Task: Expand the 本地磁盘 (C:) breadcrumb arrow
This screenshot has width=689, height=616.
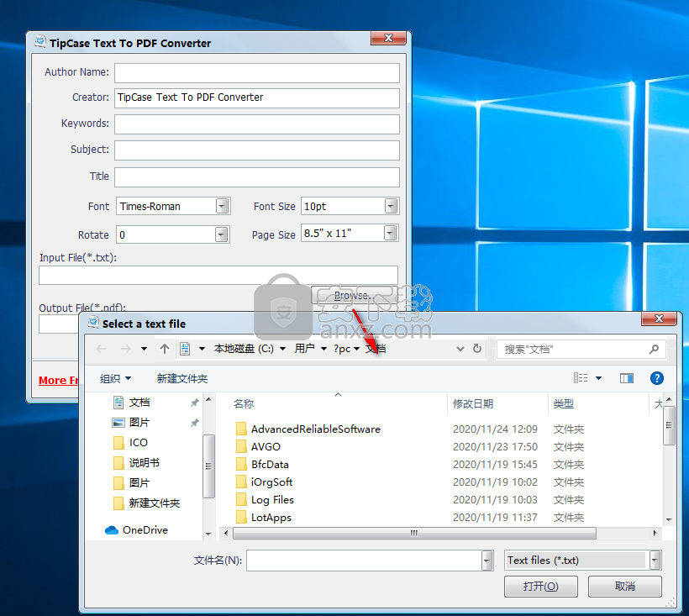Action: 283,349
